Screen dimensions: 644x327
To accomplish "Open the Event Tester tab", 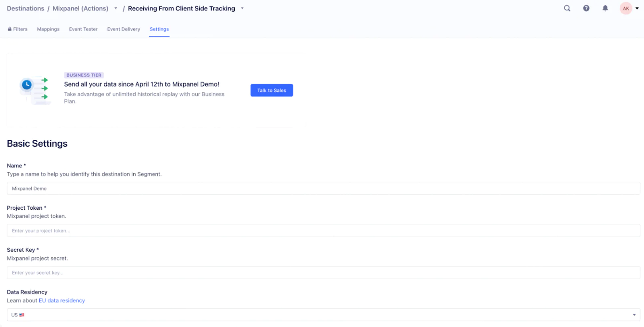I will click(83, 29).
